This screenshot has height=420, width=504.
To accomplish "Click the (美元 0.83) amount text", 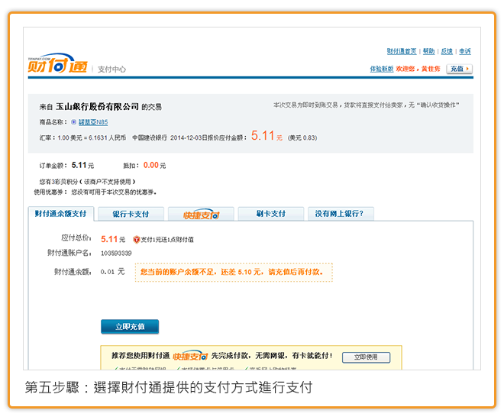I will point(302,138).
